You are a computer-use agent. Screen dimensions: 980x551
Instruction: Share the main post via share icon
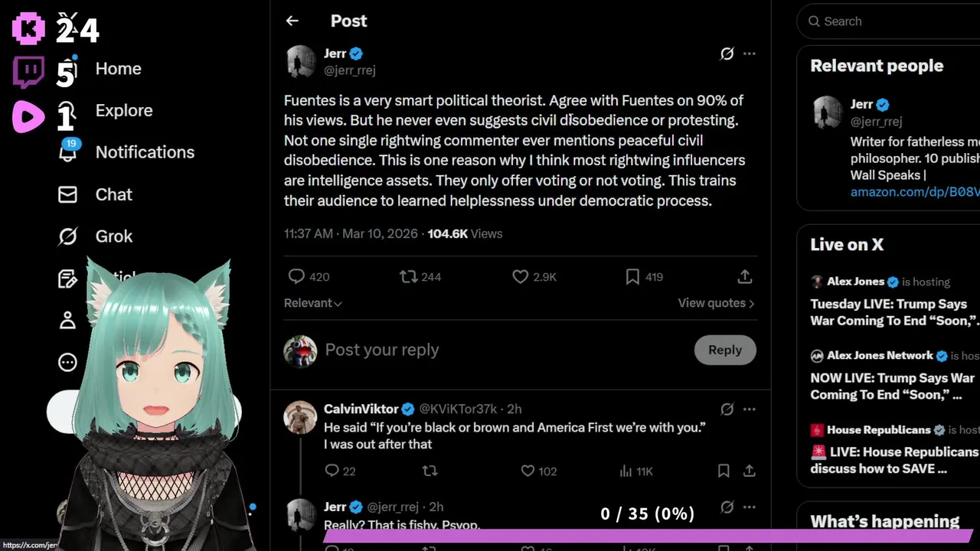tap(744, 277)
